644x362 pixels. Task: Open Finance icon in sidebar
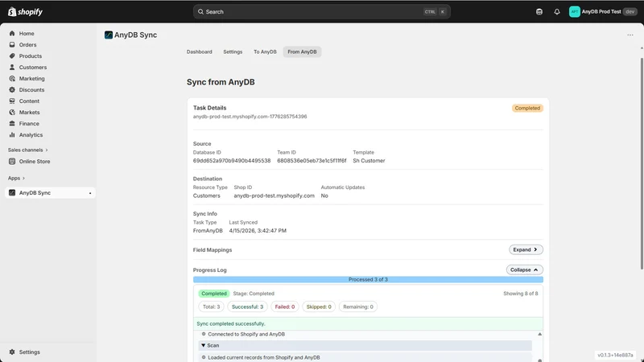click(12, 124)
